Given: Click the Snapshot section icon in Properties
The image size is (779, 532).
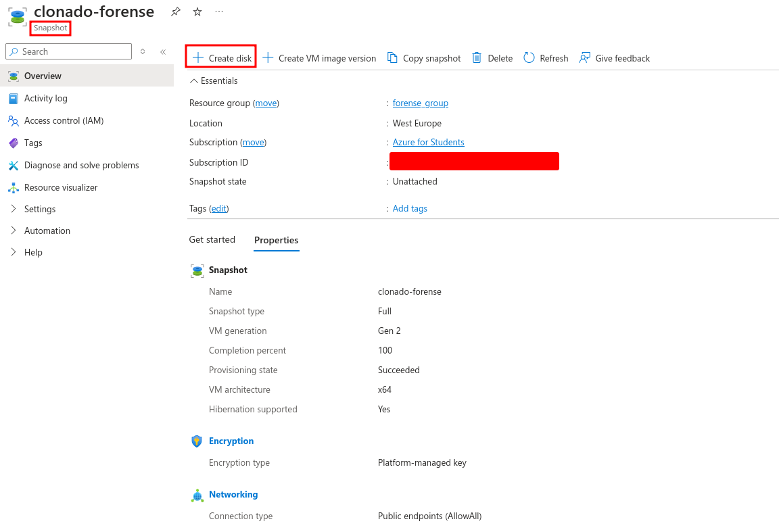Looking at the screenshot, I should tap(197, 270).
